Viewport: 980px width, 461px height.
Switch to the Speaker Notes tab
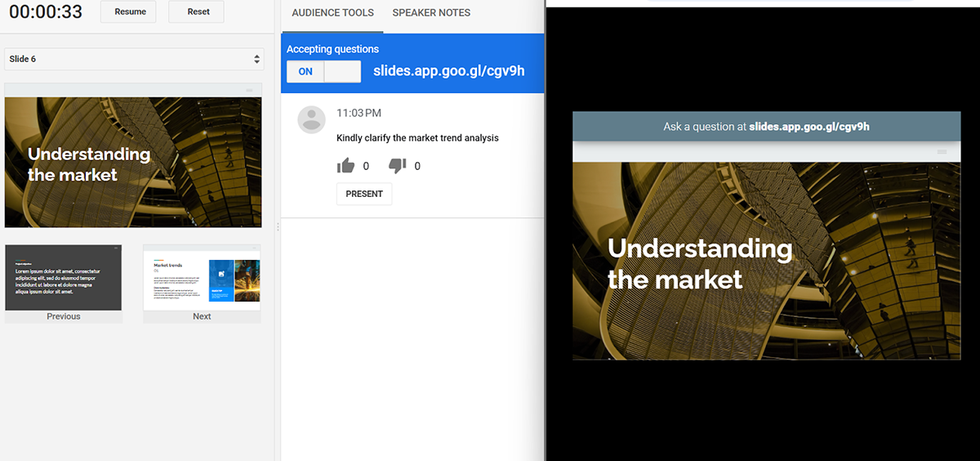431,13
